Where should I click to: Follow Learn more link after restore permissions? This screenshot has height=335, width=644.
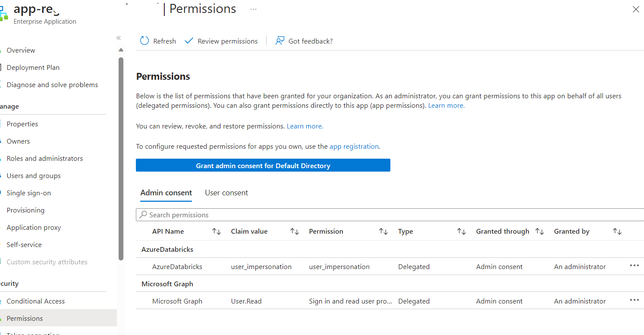click(305, 126)
